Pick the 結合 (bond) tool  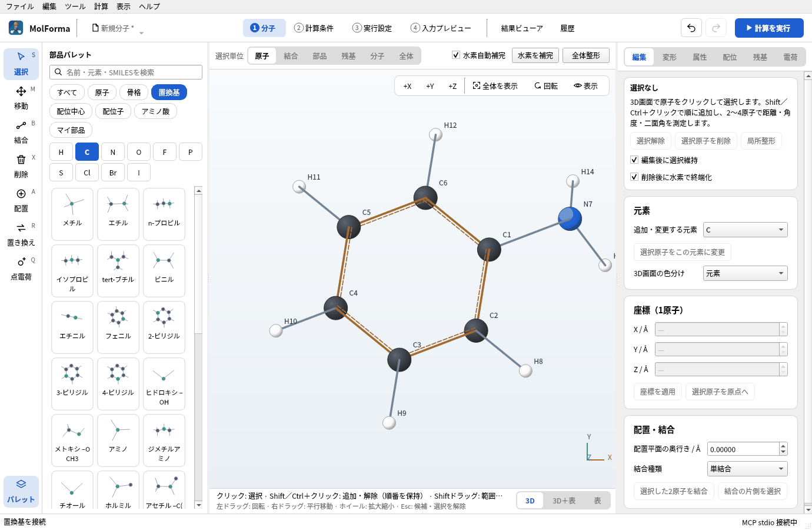(x=21, y=132)
